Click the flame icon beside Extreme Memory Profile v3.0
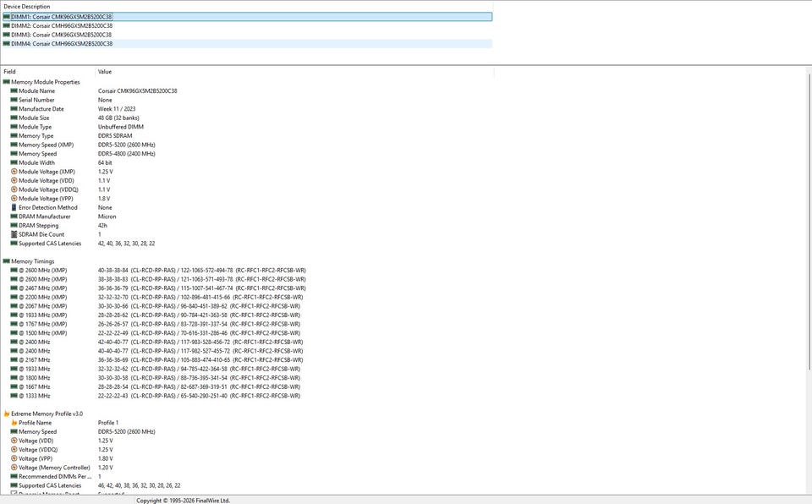Image resolution: width=812 pixels, height=504 pixels. click(7, 414)
